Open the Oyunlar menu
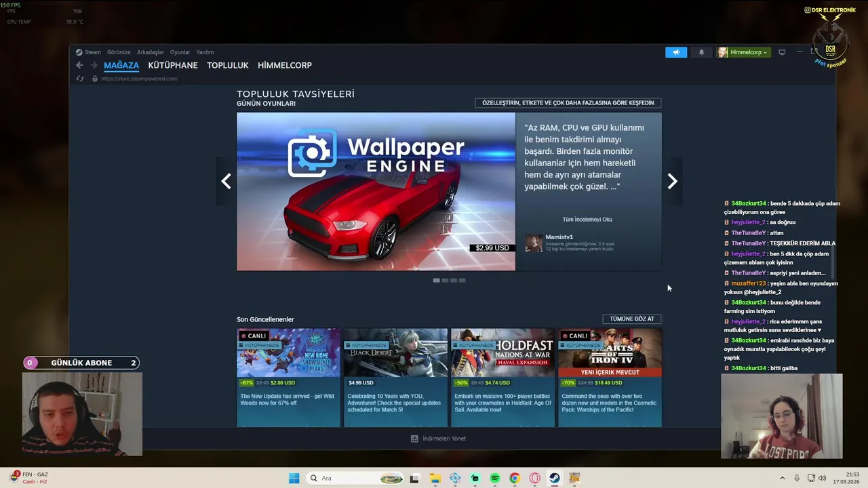 [x=180, y=52]
